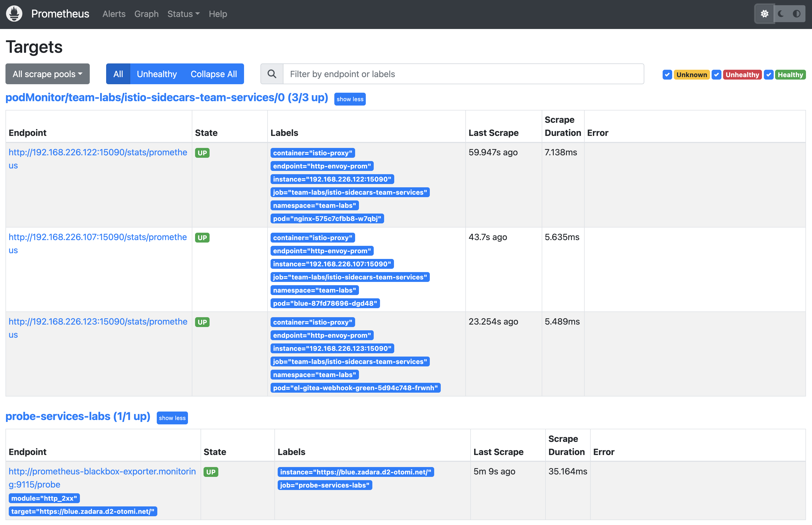
Task: Click "5.489ms" scrape duration
Action: (x=562, y=322)
